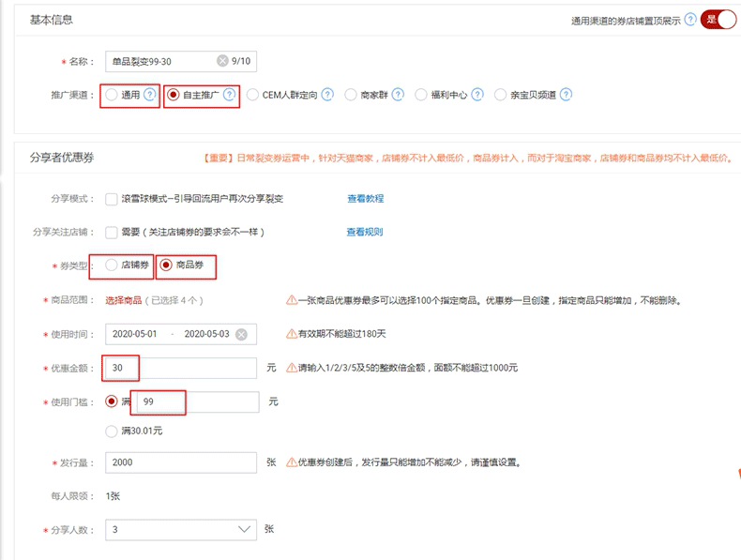Click help icon beside 商家群 option
This screenshot has height=560, width=741.
pyautogui.click(x=398, y=95)
